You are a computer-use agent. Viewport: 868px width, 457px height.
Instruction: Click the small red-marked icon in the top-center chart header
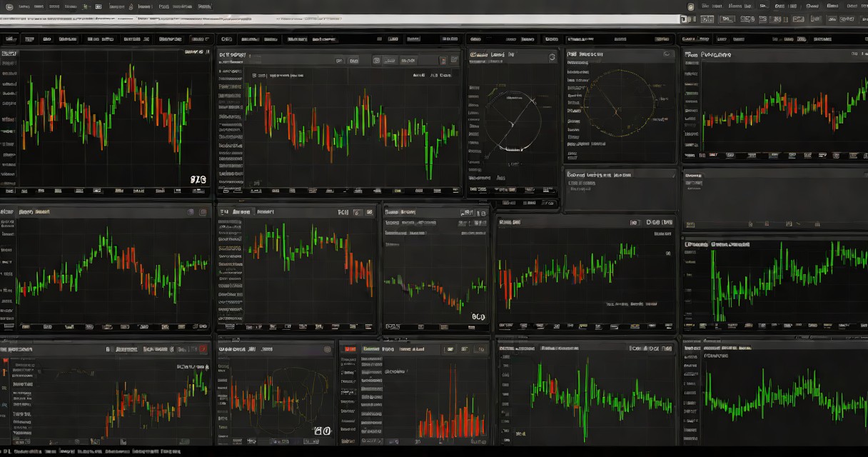pyautogui.click(x=443, y=61)
